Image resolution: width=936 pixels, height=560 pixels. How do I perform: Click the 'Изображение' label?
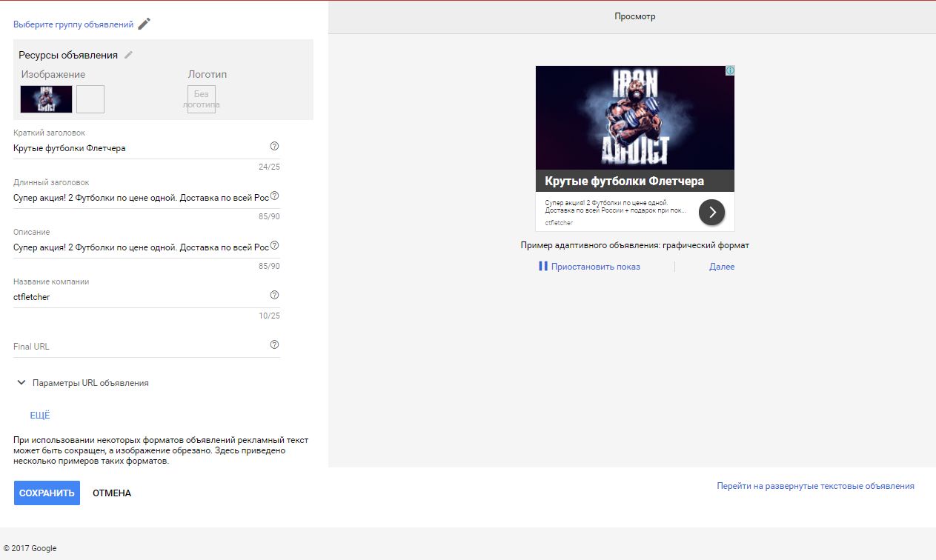point(53,75)
